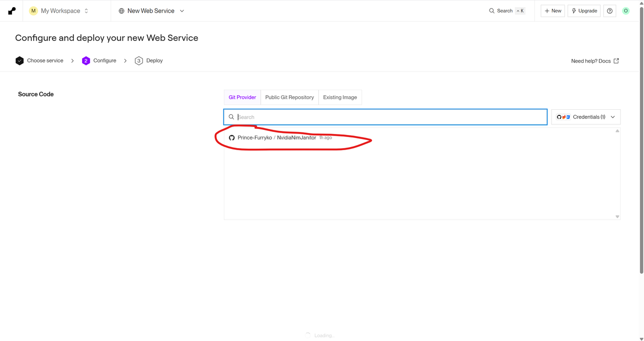
Task: Open the green O user avatar
Action: 626,11
